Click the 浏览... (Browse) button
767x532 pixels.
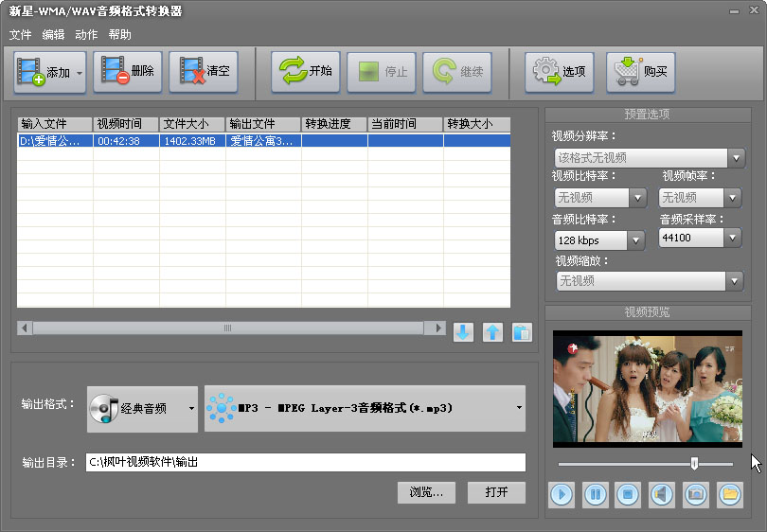click(x=426, y=492)
